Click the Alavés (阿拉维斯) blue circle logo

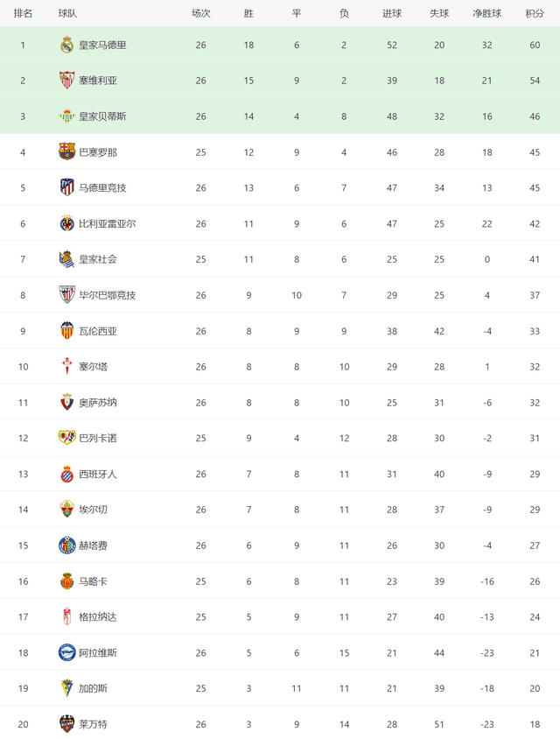coord(66,652)
